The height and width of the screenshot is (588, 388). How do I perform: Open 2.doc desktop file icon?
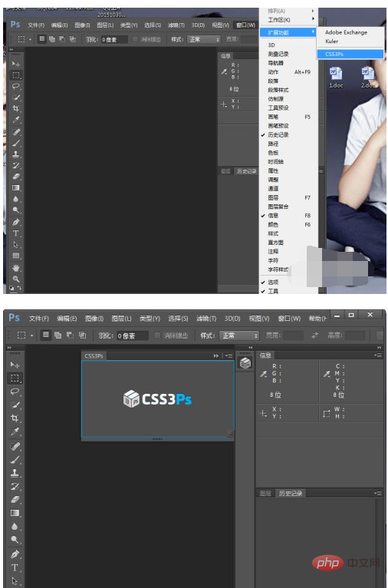tap(368, 77)
